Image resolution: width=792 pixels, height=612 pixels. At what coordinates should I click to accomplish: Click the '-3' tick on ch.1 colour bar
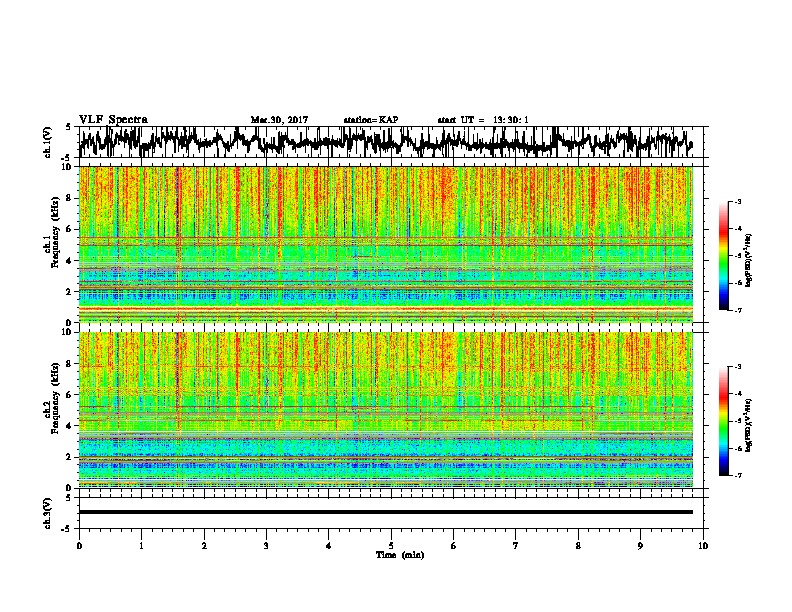(x=737, y=201)
